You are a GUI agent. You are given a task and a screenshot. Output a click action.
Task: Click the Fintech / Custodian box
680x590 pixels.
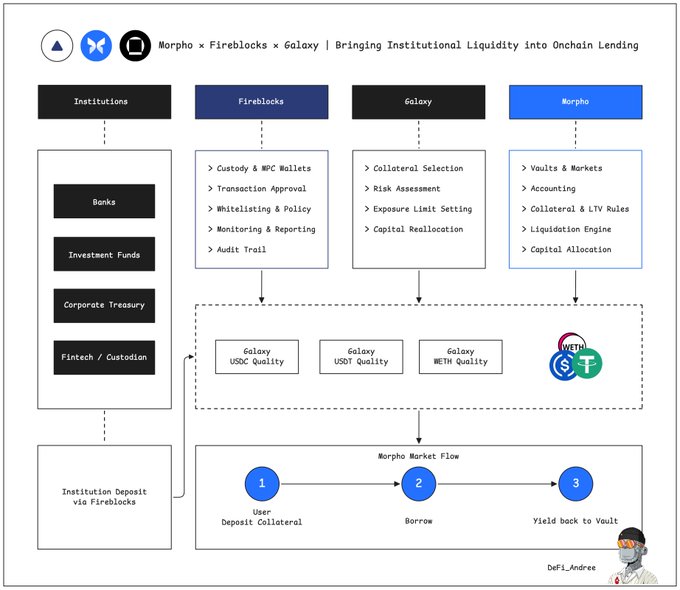104,357
